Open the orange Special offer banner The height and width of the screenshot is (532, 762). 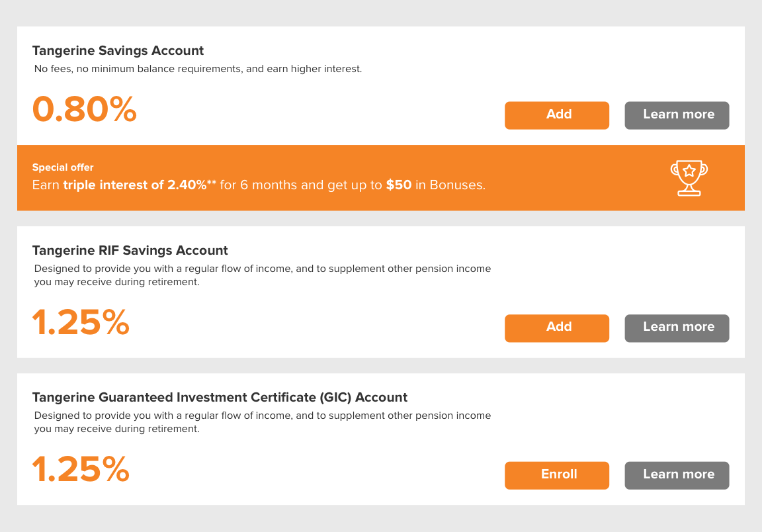[x=381, y=177]
